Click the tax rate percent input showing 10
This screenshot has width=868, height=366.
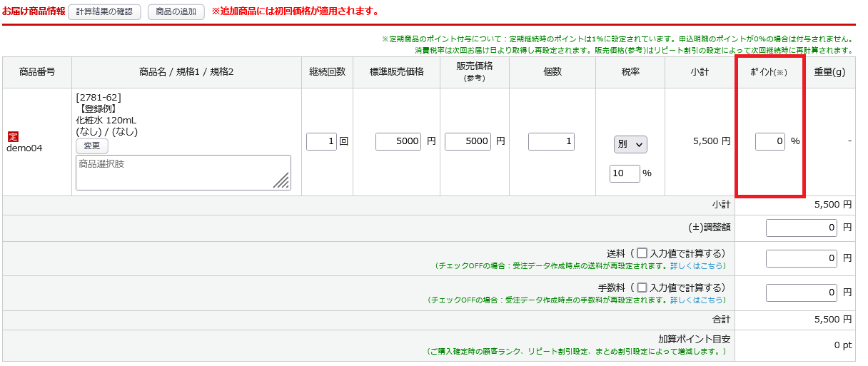point(625,173)
